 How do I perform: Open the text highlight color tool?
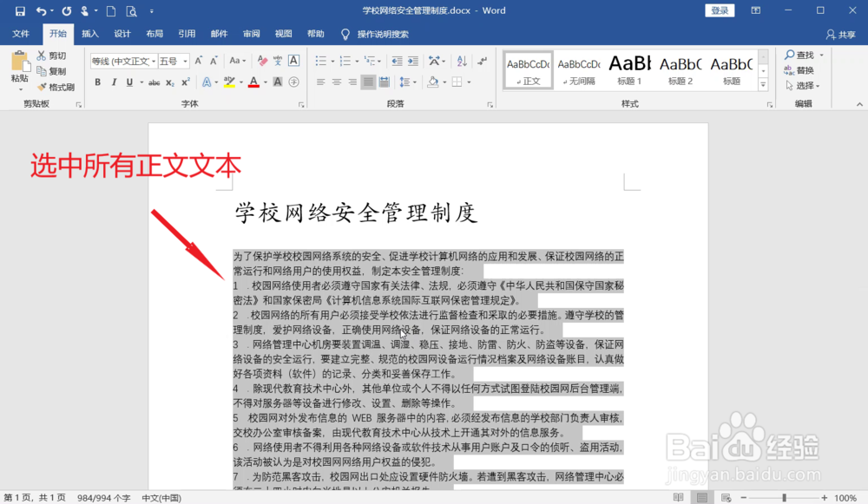point(230,82)
